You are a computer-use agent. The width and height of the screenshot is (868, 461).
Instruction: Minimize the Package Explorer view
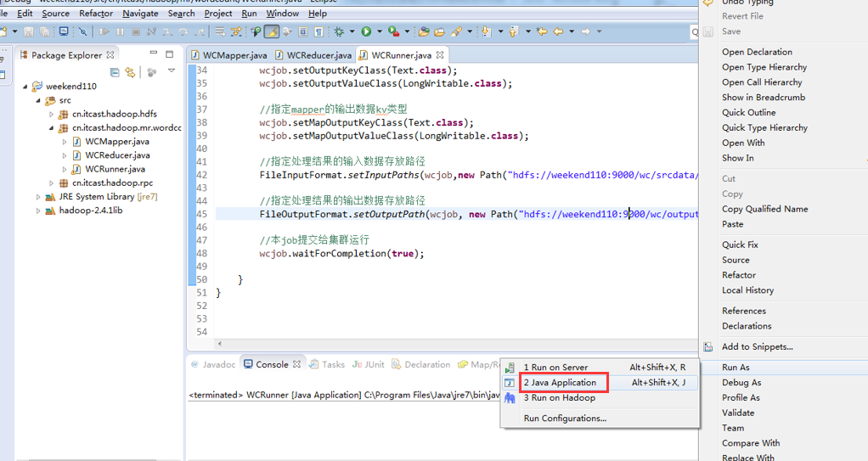pyautogui.click(x=154, y=53)
